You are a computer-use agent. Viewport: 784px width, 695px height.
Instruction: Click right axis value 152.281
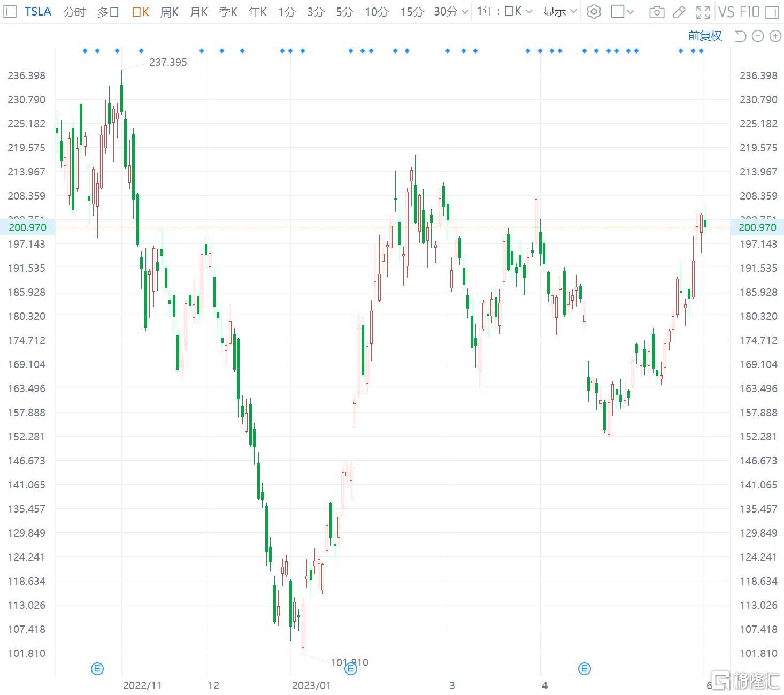[758, 437]
